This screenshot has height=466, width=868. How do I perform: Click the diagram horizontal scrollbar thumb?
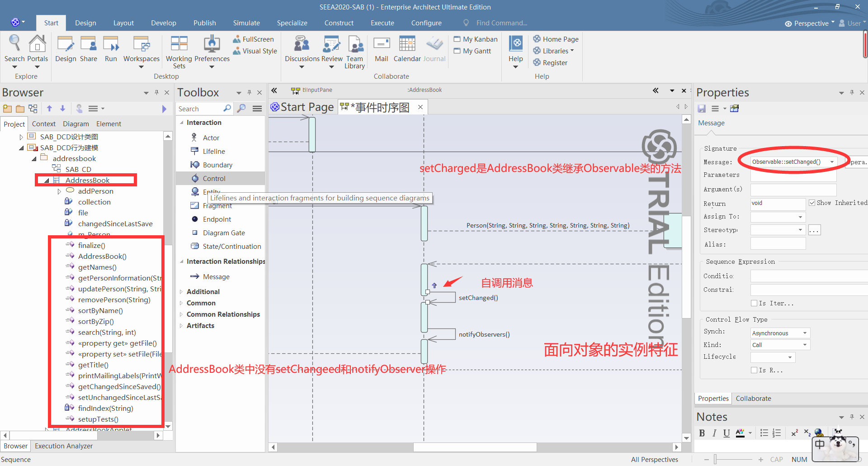(475, 447)
